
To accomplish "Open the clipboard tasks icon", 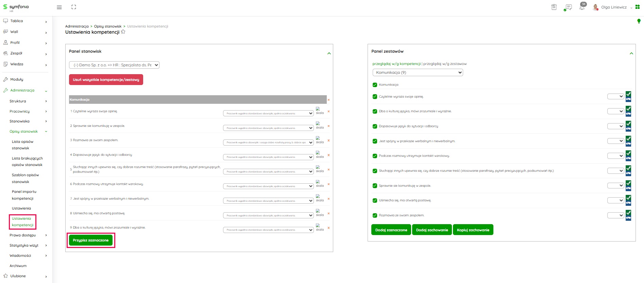I will pos(554,7).
